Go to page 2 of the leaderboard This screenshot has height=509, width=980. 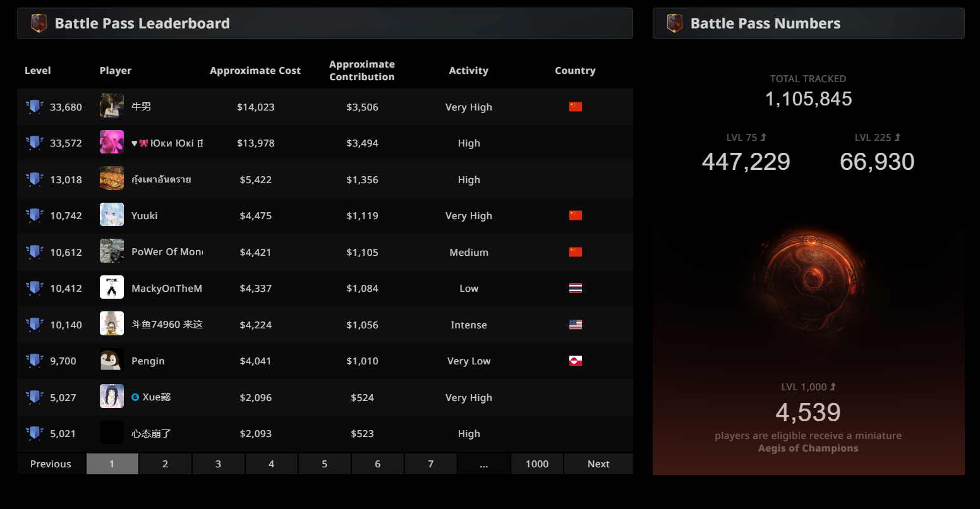pos(165,464)
